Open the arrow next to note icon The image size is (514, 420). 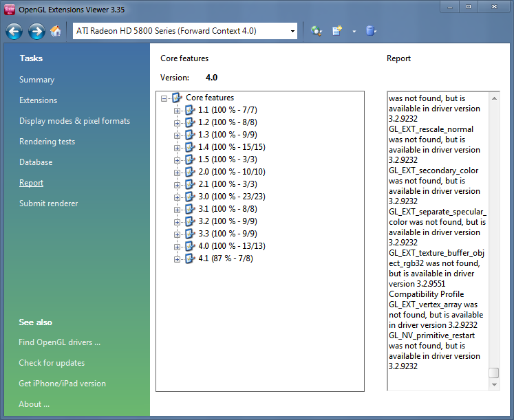[x=354, y=32]
